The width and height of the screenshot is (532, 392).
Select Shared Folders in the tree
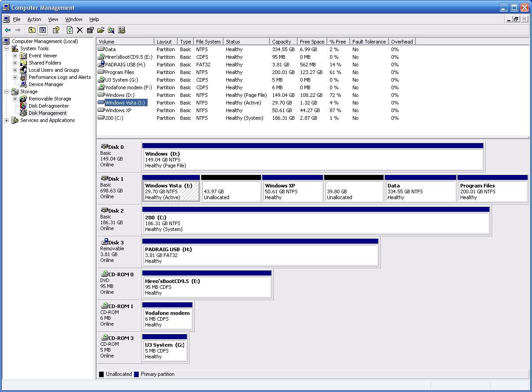click(x=45, y=63)
